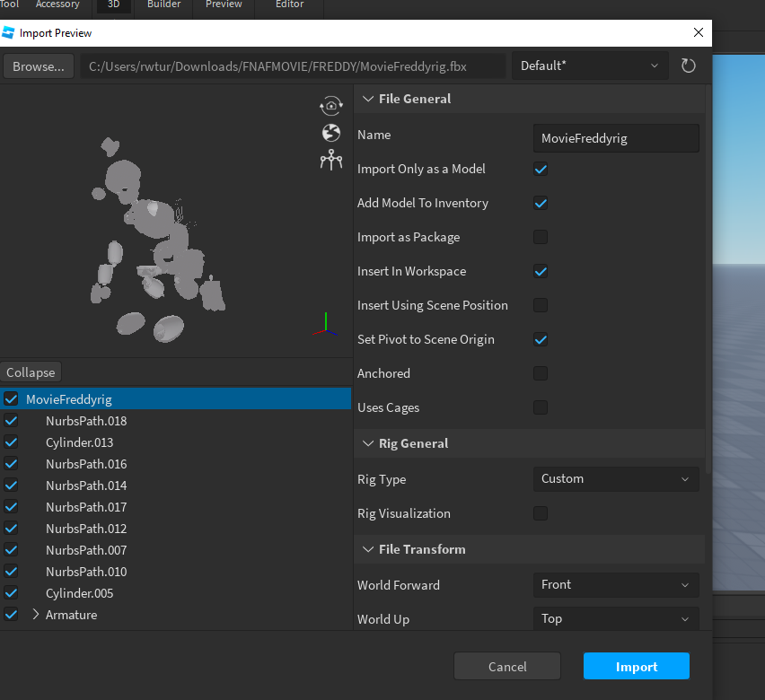Collapse the File General section chevron
765x700 pixels.
[x=367, y=99]
